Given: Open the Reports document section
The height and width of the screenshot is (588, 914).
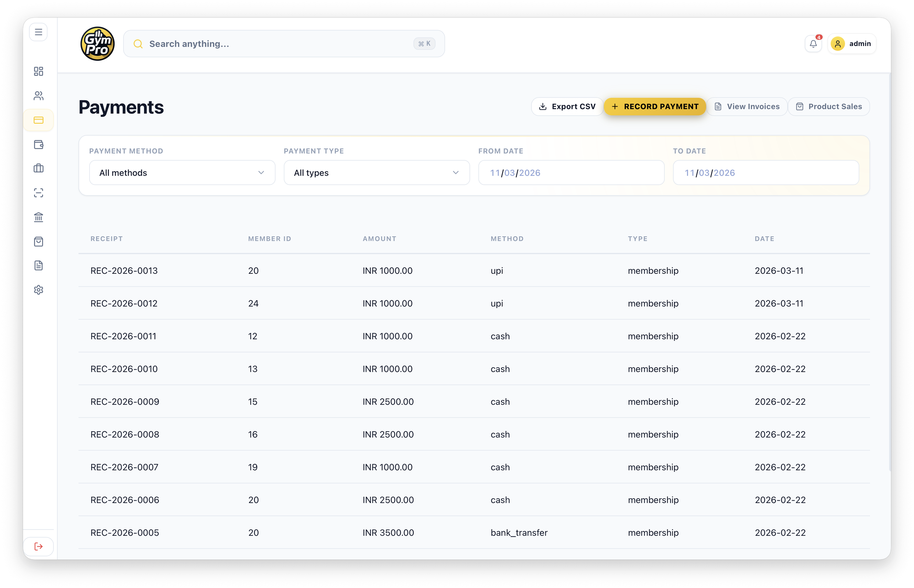Looking at the screenshot, I should tap(38, 265).
